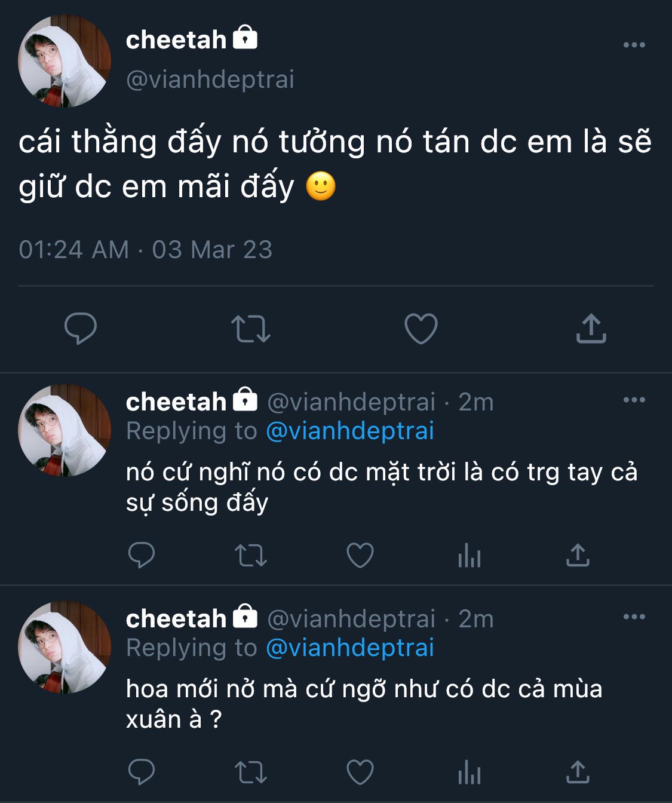Like the 'mùa xuân' reply tweet
Image resolution: width=672 pixels, height=803 pixels.
coord(360,772)
